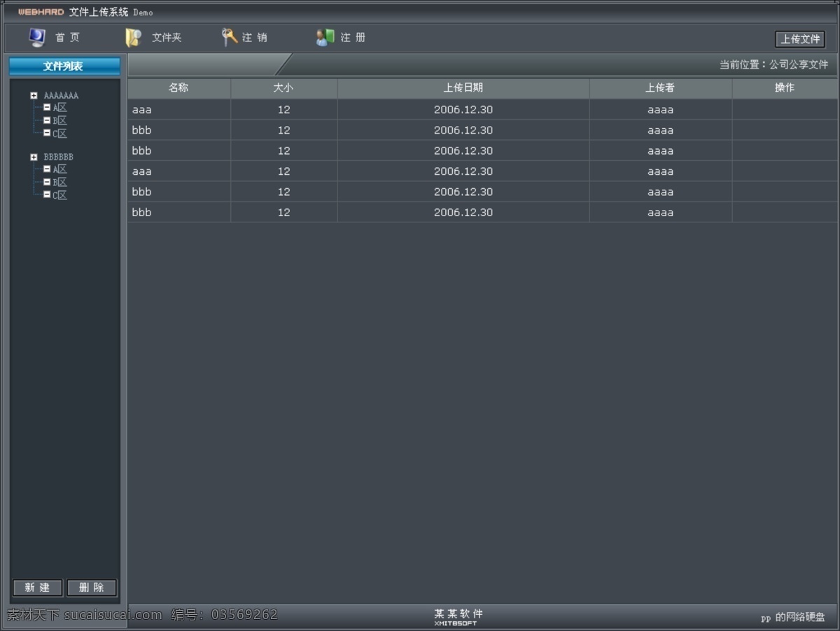Click the 删除 button
The height and width of the screenshot is (631, 840).
pyautogui.click(x=92, y=588)
